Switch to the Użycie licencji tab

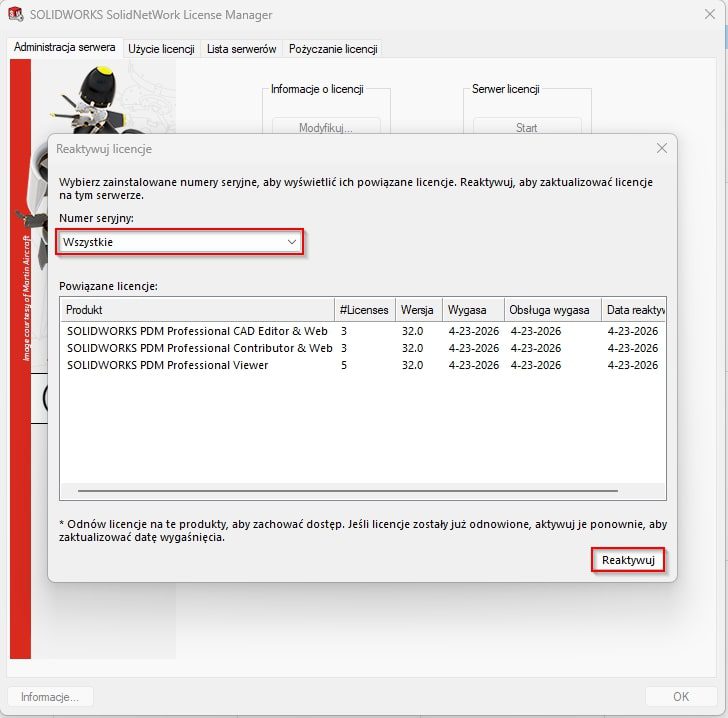click(161, 49)
